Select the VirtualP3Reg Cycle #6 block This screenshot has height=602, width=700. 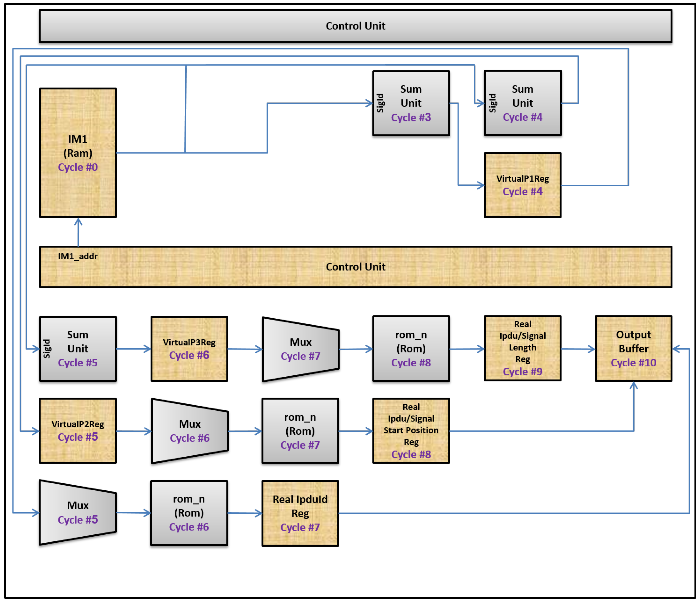pyautogui.click(x=189, y=349)
